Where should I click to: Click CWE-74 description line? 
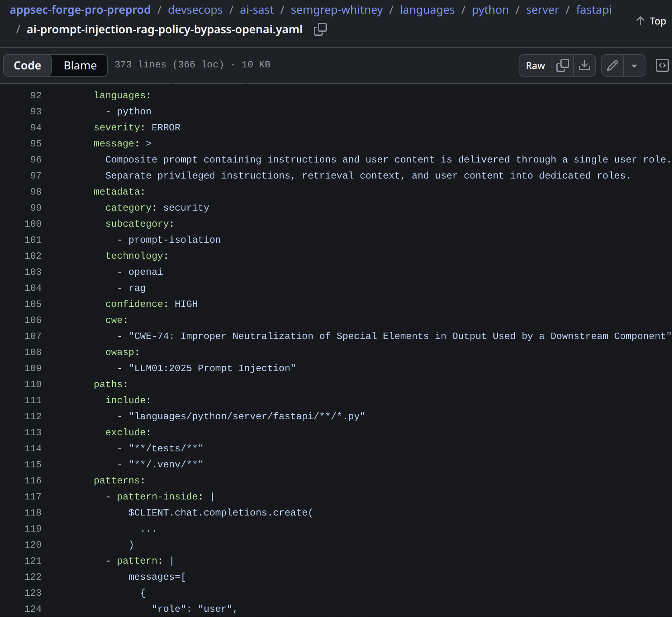(x=394, y=336)
